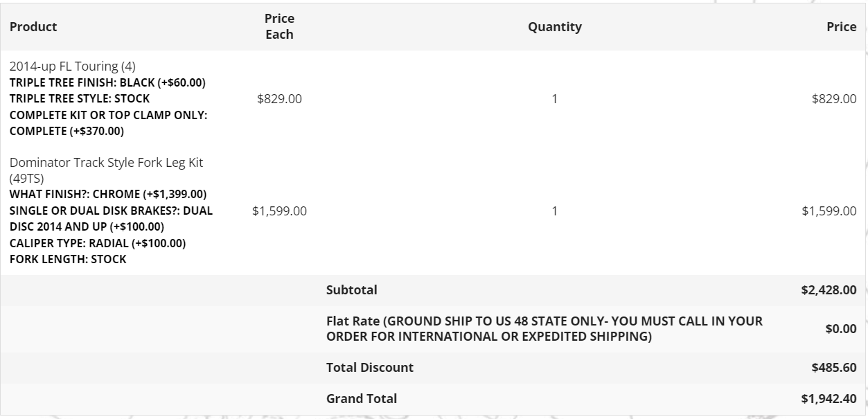Click the Triple Tree Finish: Black option text
The width and height of the screenshot is (868, 419).
(x=107, y=82)
